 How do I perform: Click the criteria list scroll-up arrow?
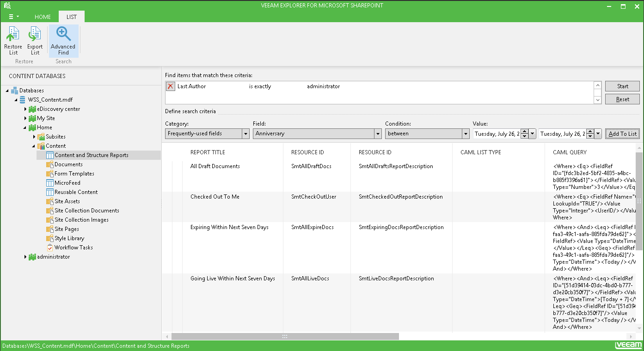tap(597, 86)
